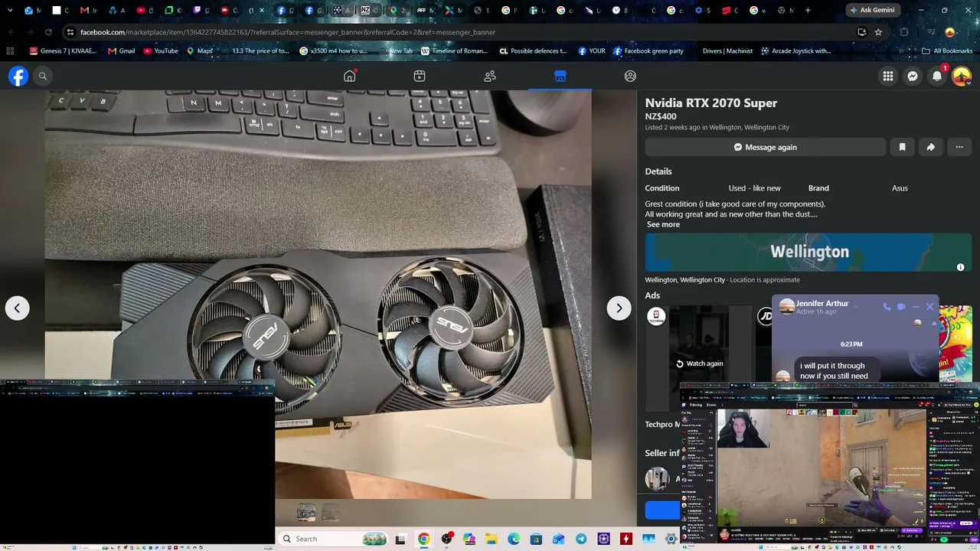980x551 pixels.
Task: Open the Maps bookmark
Action: coord(200,51)
